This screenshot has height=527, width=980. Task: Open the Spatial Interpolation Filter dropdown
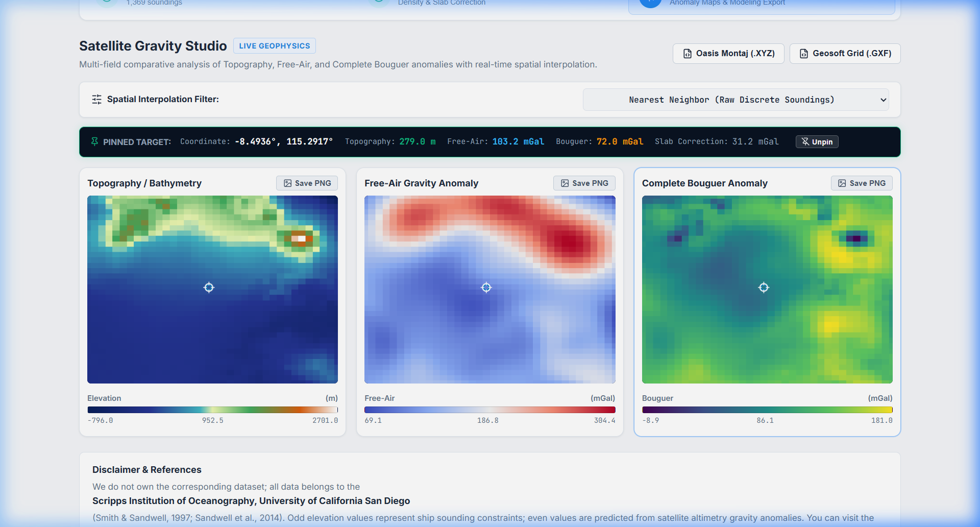736,100
